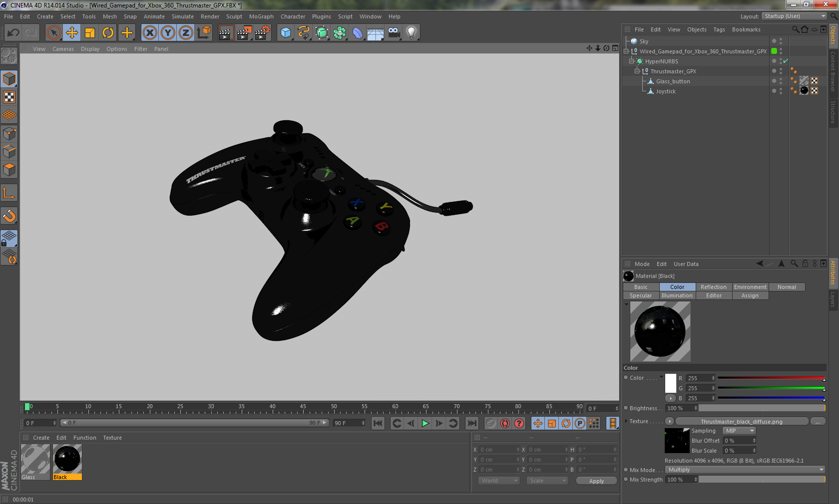Viewport: 839px width, 504px height.
Task: Switch to Texture mode in left sidebar
Action: [x=9, y=97]
